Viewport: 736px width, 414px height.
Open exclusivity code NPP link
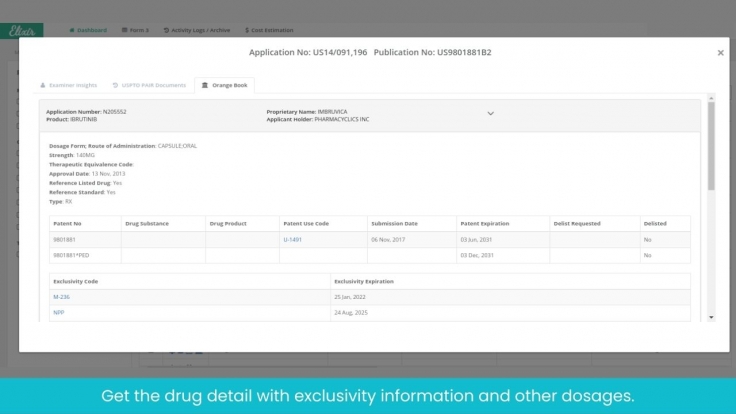click(58, 313)
